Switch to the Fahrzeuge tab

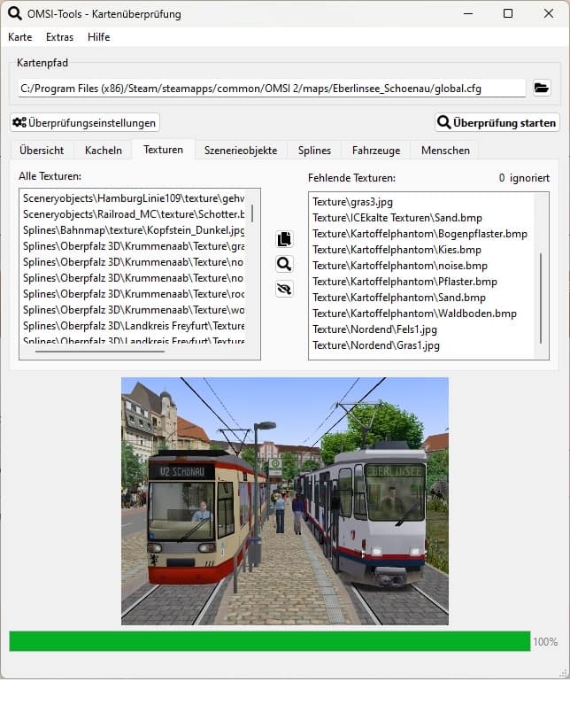pyautogui.click(x=375, y=151)
